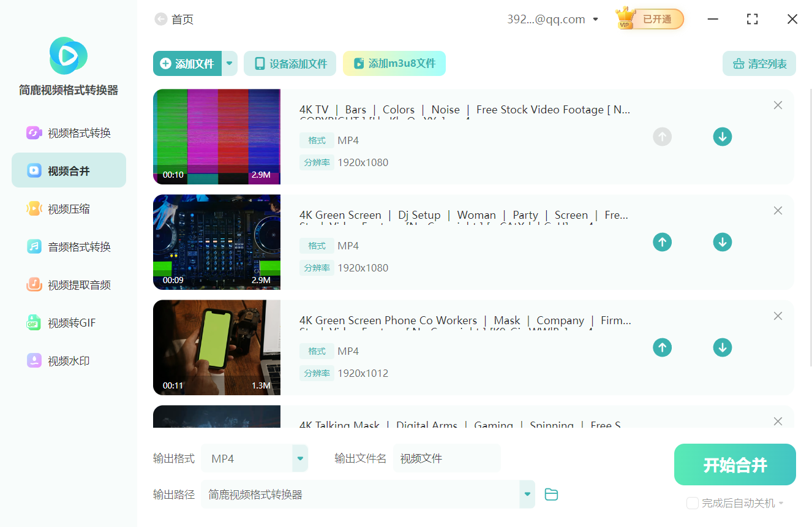Click the Phone Co Workers video title
Screen dimensions: 812x527
click(465, 320)
